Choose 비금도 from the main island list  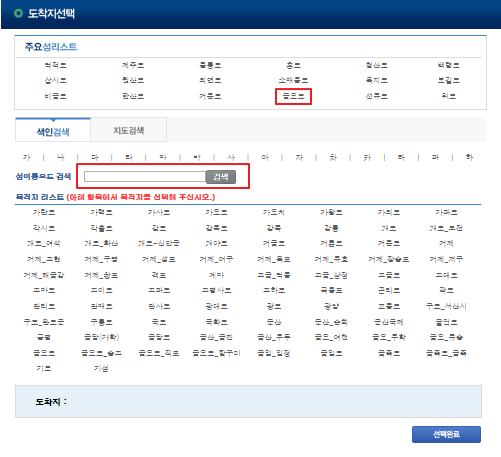click(55, 96)
